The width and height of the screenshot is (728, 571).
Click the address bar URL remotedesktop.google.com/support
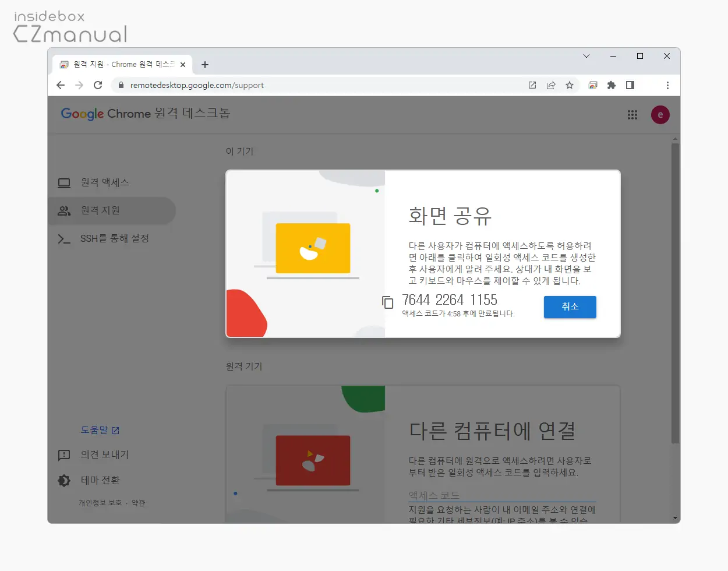(197, 85)
